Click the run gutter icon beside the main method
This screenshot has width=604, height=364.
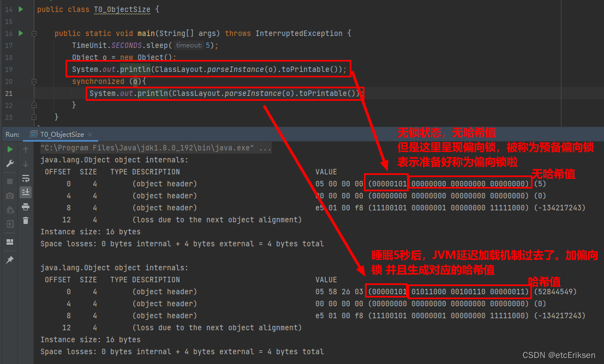[21, 33]
